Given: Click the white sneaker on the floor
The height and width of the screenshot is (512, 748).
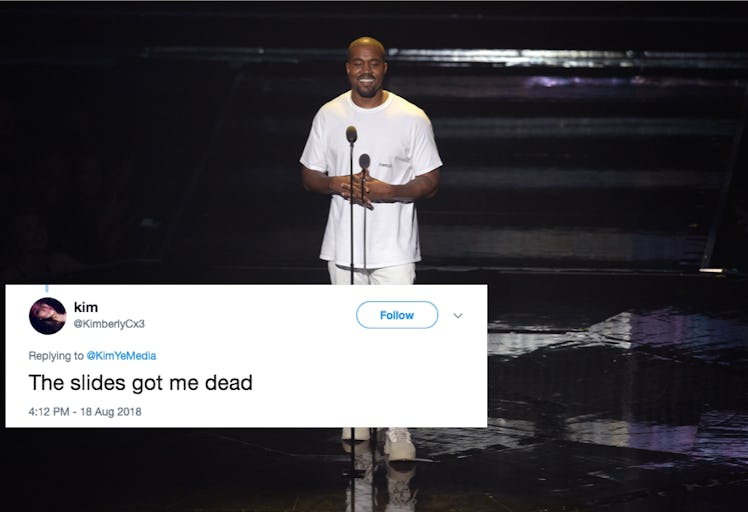Looking at the screenshot, I should (400, 444).
